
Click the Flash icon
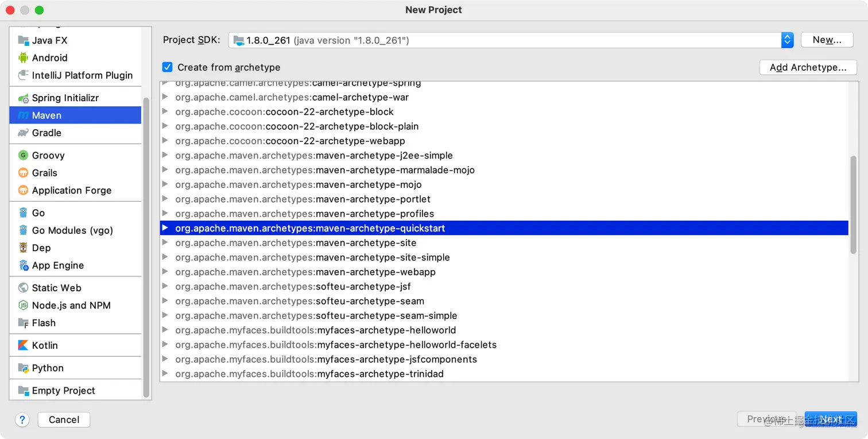pyautogui.click(x=23, y=323)
